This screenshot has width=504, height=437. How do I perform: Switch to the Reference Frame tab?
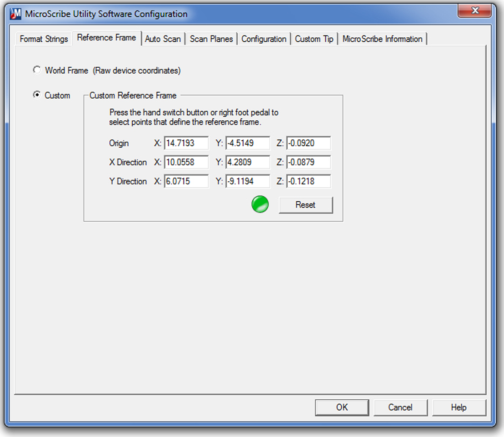[x=106, y=38]
